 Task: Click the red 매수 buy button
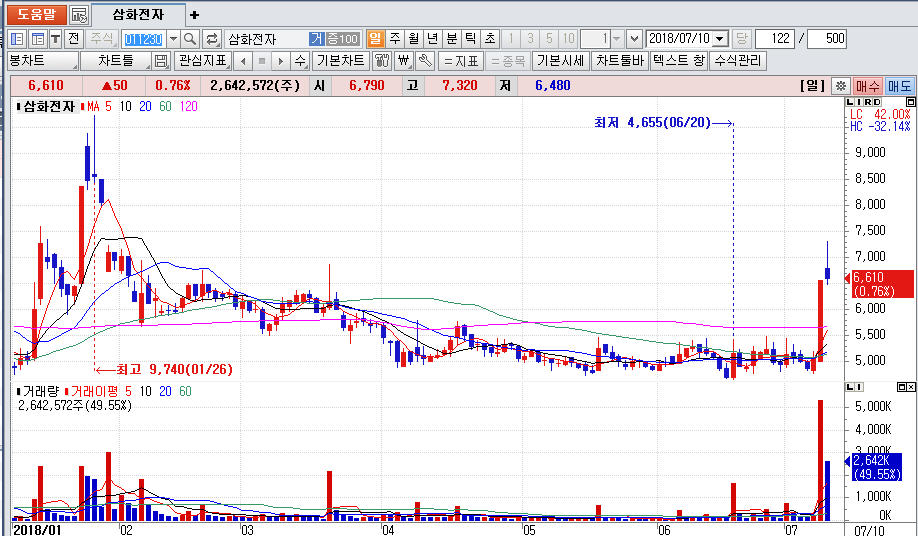(867, 86)
